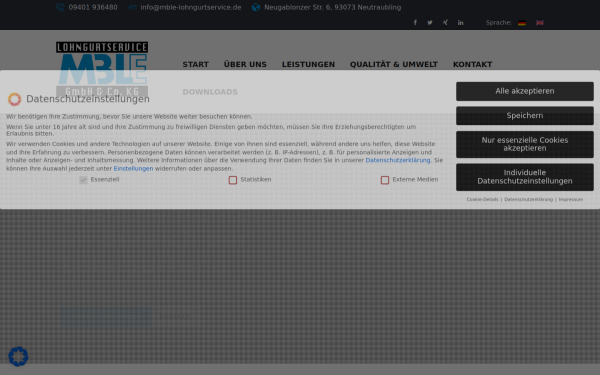
Task: Open the blue cookie settings badge
Action: click(18, 356)
